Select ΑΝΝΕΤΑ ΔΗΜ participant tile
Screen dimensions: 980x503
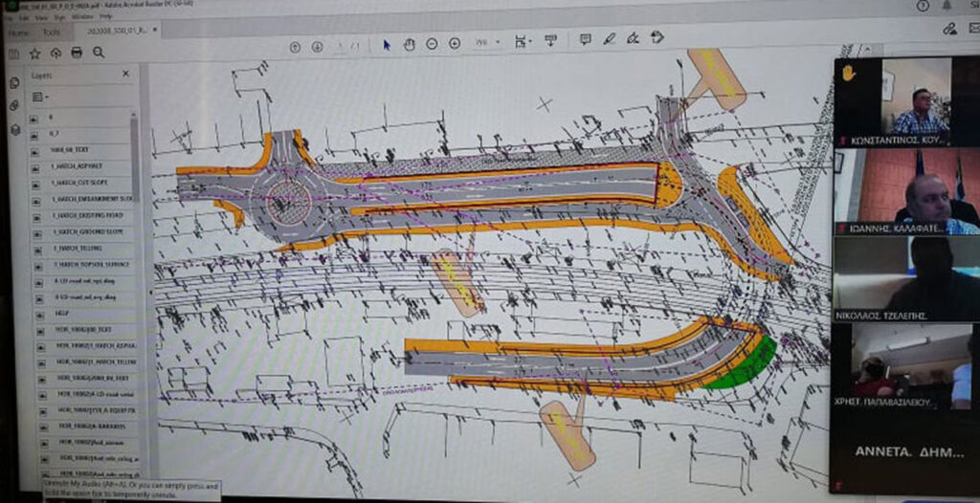pos(906,452)
